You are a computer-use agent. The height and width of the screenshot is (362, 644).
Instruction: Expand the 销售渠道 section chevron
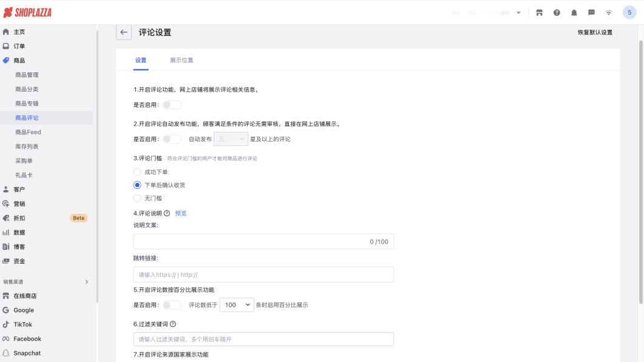86,281
